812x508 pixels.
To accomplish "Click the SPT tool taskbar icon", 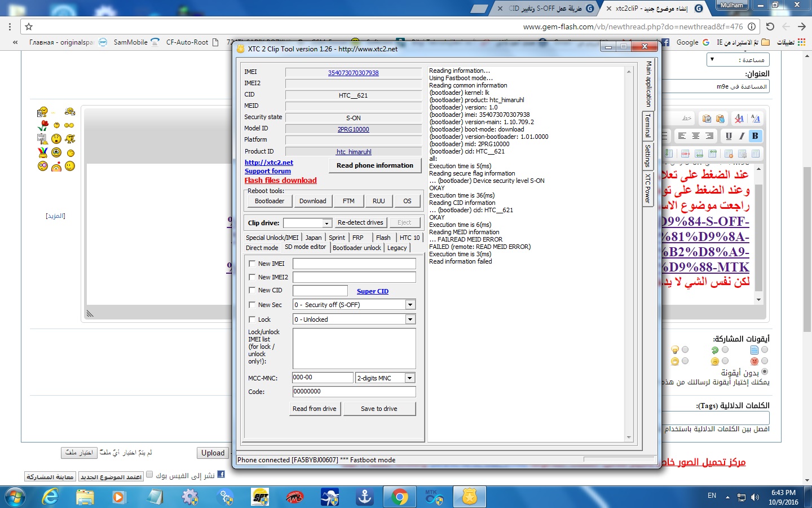I will [261, 497].
